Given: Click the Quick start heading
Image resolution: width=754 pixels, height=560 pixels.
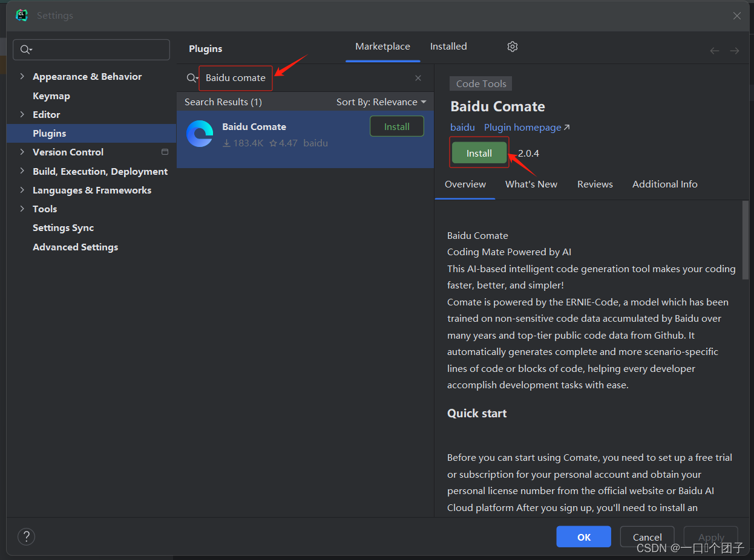Looking at the screenshot, I should pyautogui.click(x=477, y=414).
